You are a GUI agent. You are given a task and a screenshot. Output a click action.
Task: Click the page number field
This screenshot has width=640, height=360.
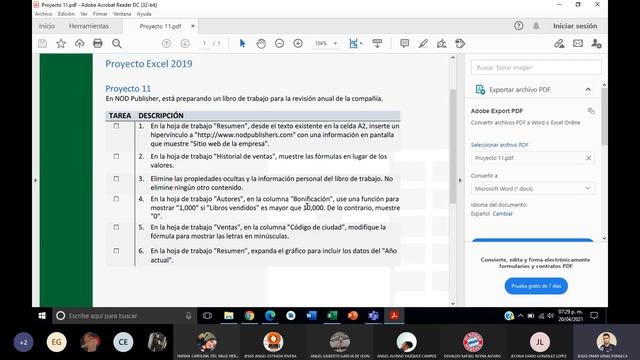(204, 43)
